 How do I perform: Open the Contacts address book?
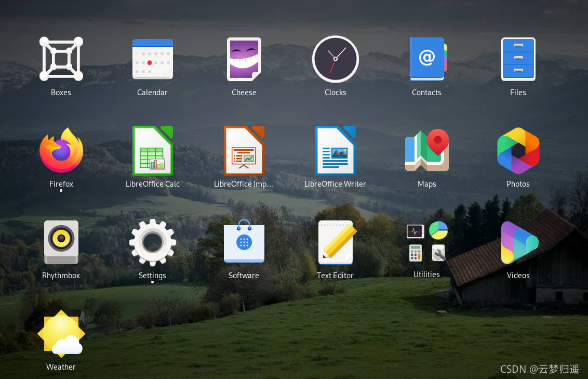coord(428,59)
